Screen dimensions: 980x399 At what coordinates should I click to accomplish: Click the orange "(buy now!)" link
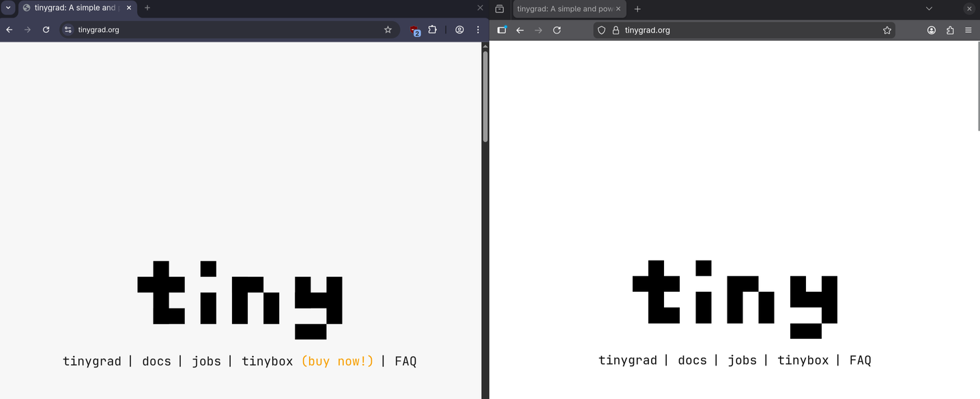[x=337, y=361]
